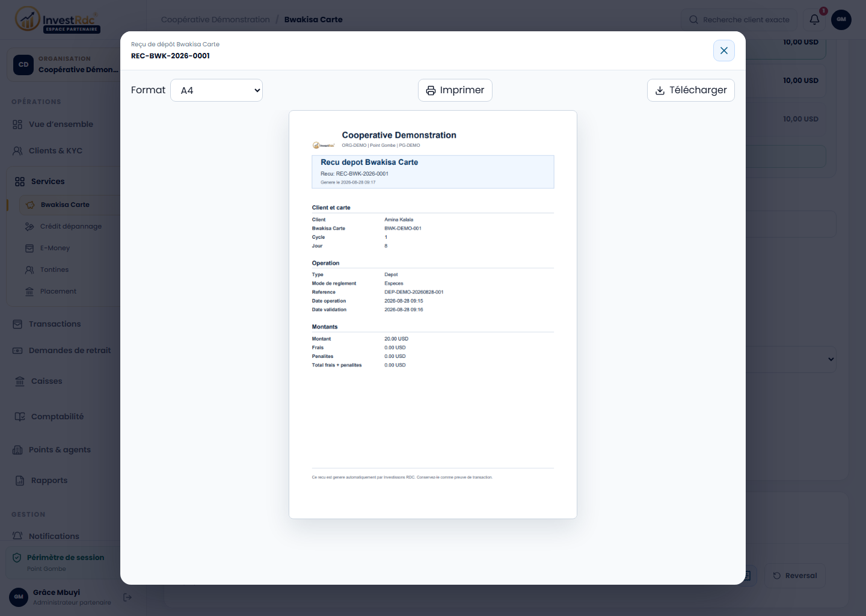866x616 pixels.
Task: Open the Format dropdown set to A4
Action: coord(216,90)
